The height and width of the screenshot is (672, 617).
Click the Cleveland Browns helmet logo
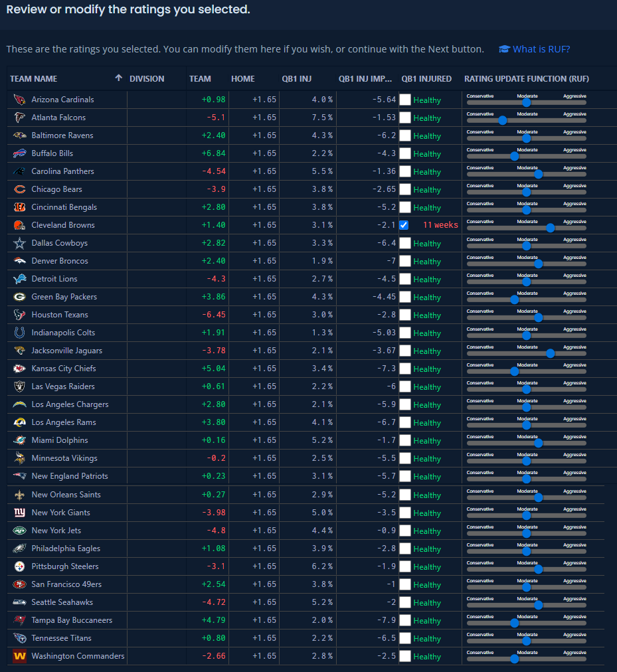point(19,225)
